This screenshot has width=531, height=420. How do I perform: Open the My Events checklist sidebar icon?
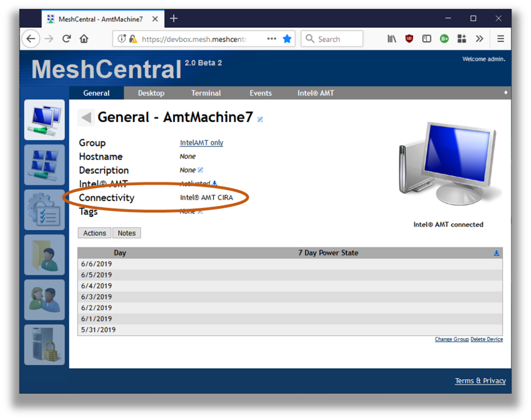[44, 210]
